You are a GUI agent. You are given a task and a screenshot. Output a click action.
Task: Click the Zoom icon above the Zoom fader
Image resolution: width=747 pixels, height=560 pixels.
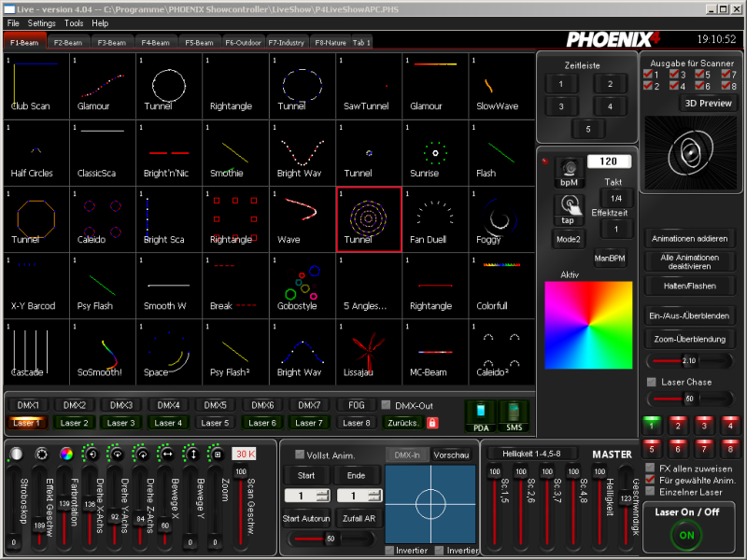(218, 454)
